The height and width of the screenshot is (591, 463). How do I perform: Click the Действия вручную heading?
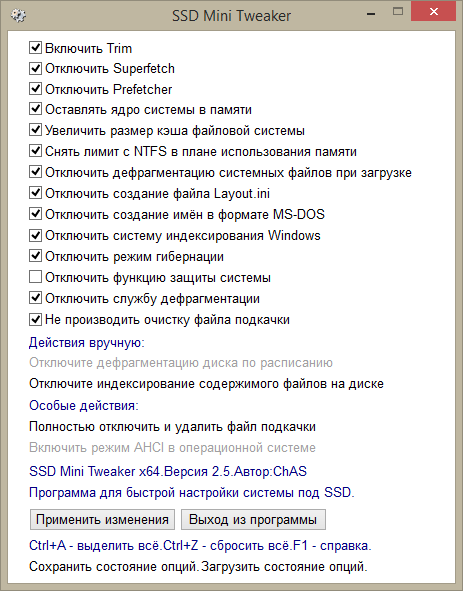(87, 342)
